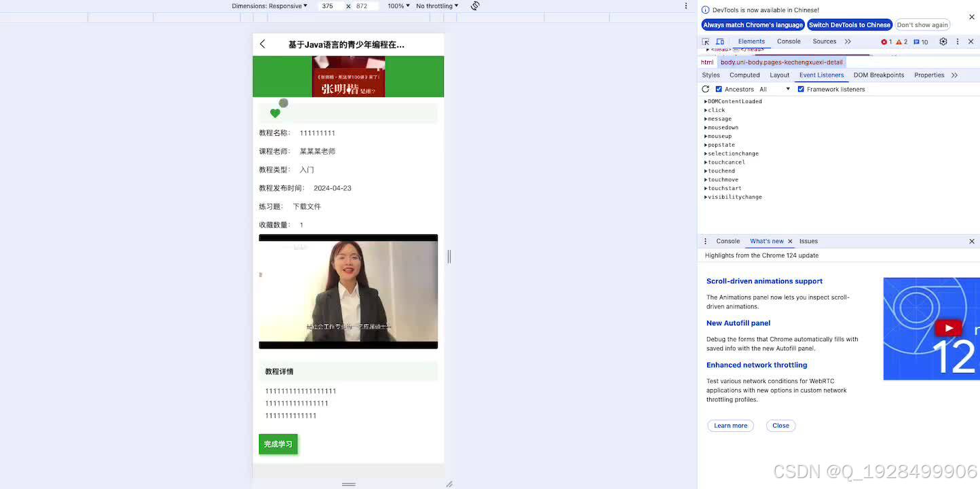Open the Customize DevTools three-dot menu
Screen dimensions: 980x489
(958, 41)
